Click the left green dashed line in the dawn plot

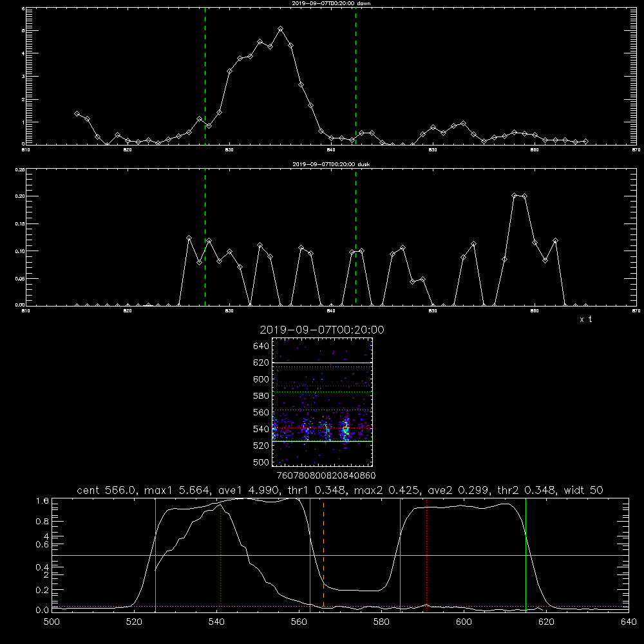click(x=205, y=76)
